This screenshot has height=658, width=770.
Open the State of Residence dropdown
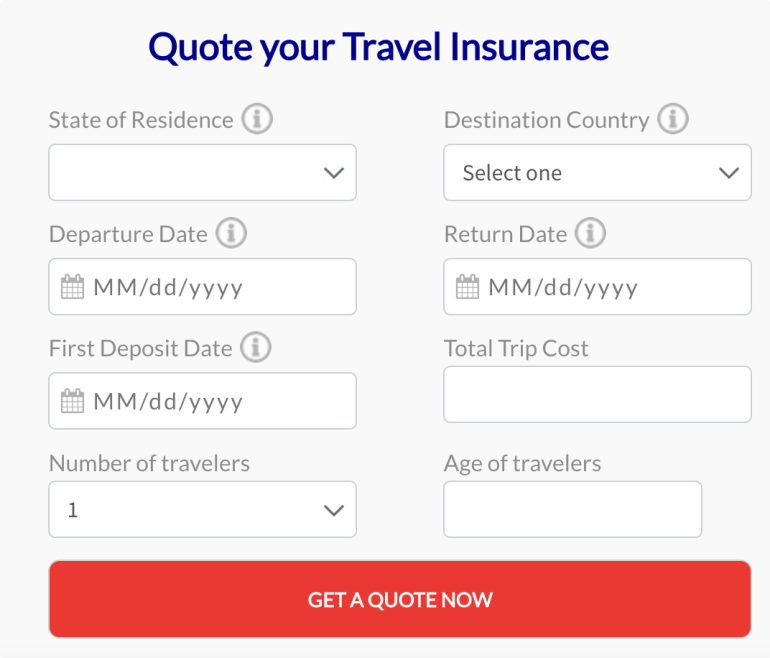pos(202,173)
